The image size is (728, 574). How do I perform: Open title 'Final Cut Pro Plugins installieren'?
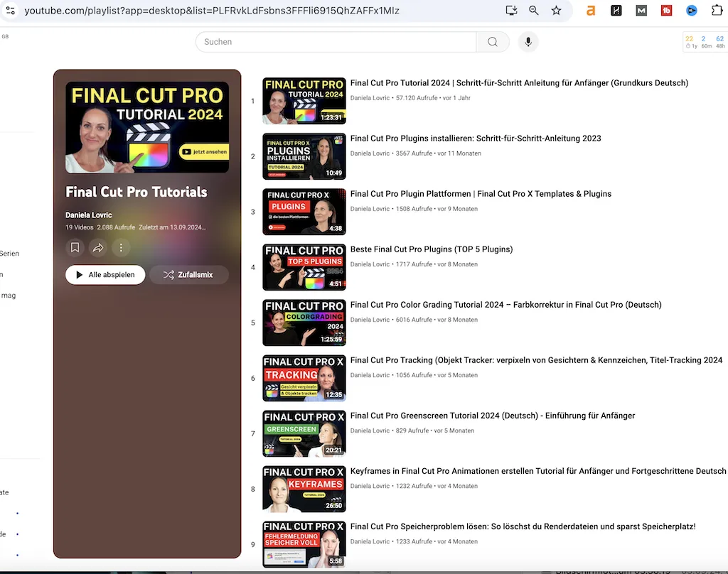click(476, 139)
